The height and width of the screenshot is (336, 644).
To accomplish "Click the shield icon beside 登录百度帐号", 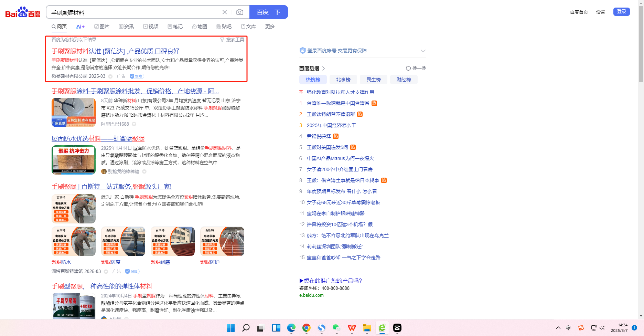I will coord(302,51).
